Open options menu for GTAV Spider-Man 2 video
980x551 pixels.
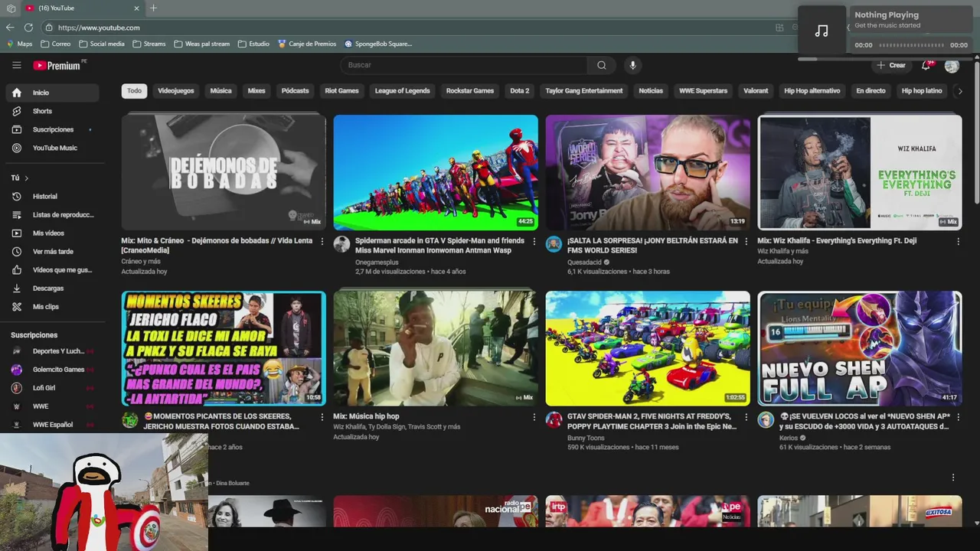coord(746,418)
